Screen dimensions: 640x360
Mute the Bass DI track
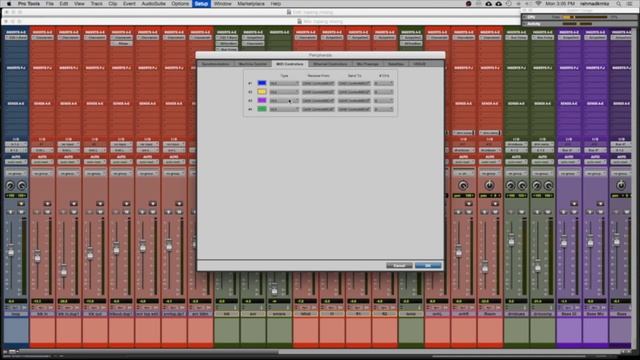(574, 212)
